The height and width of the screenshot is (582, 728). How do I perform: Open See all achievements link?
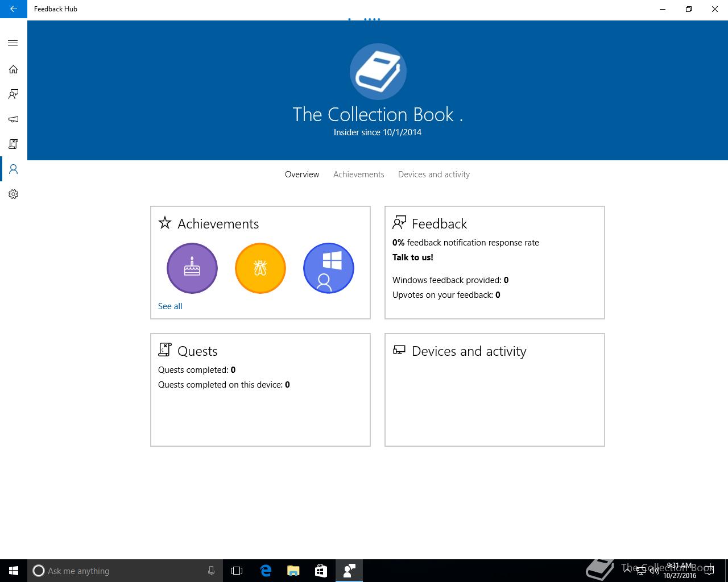click(170, 306)
